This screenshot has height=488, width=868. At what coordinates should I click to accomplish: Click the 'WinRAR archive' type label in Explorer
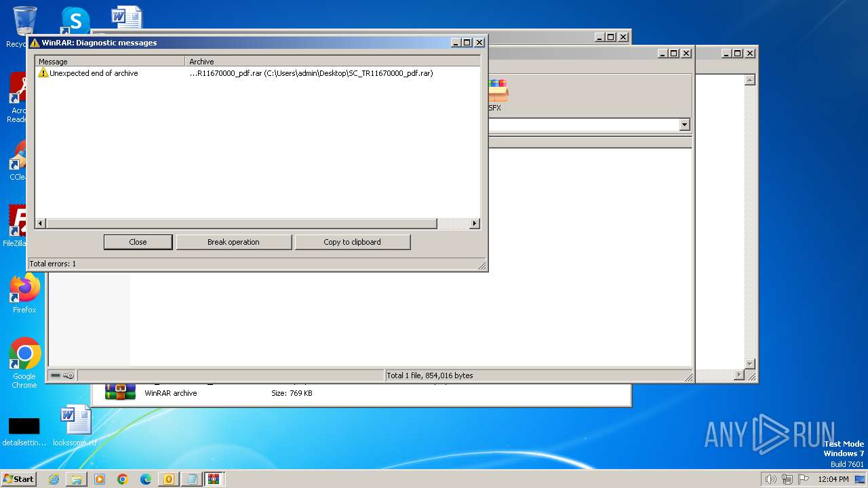click(171, 393)
